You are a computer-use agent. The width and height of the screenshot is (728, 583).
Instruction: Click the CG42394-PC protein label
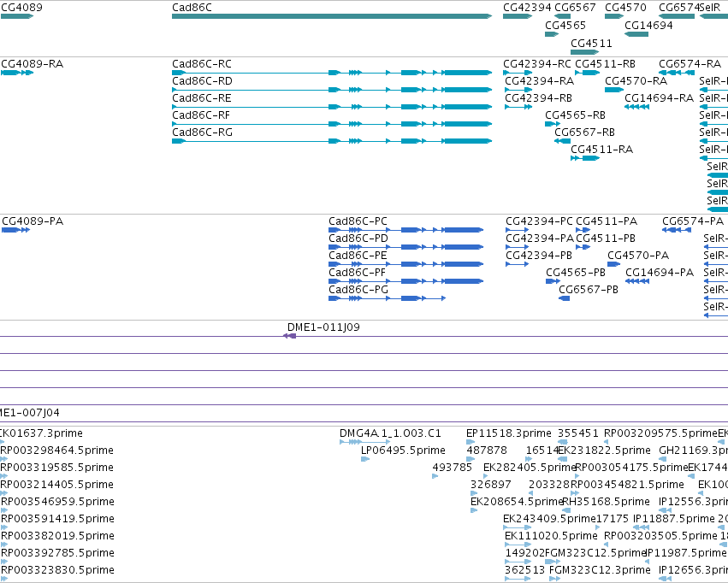point(540,221)
